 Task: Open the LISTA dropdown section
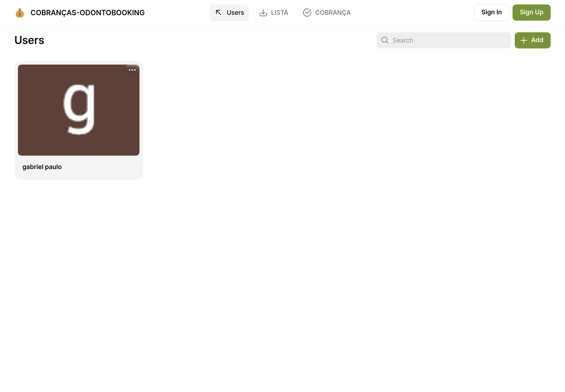pos(274,13)
